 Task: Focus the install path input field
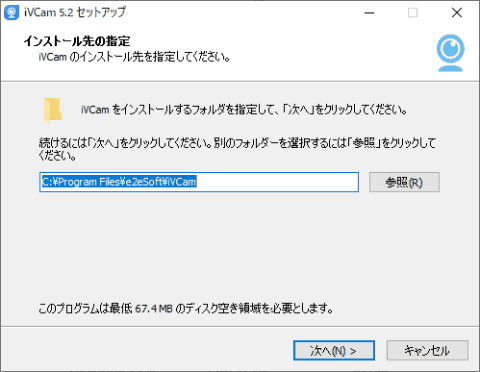pyautogui.click(x=199, y=182)
